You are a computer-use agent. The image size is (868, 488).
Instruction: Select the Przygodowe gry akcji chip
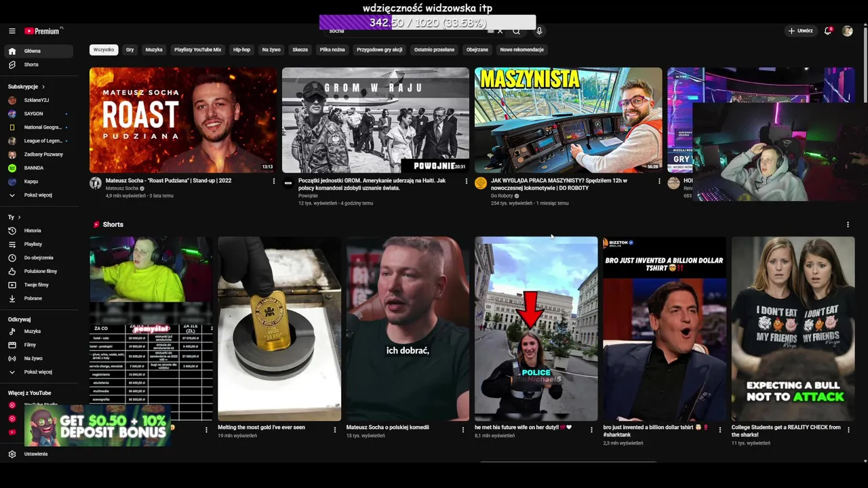tap(380, 49)
